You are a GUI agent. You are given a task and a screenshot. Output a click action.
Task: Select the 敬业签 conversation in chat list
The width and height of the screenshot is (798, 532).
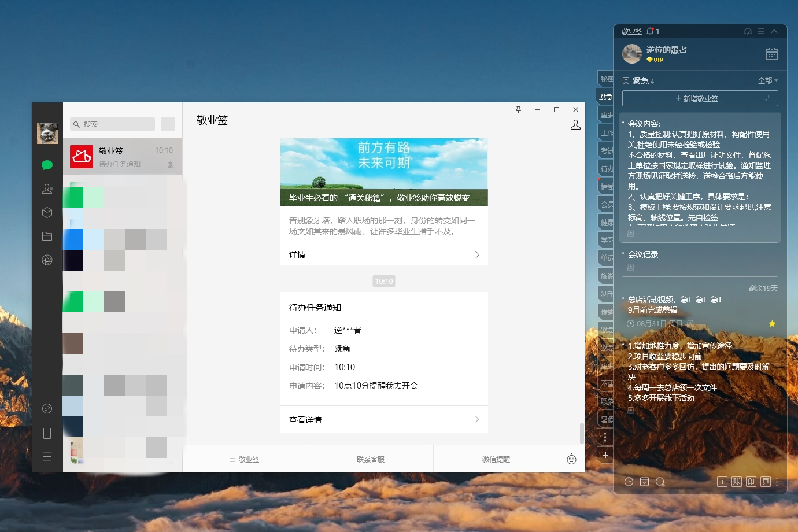click(123, 156)
